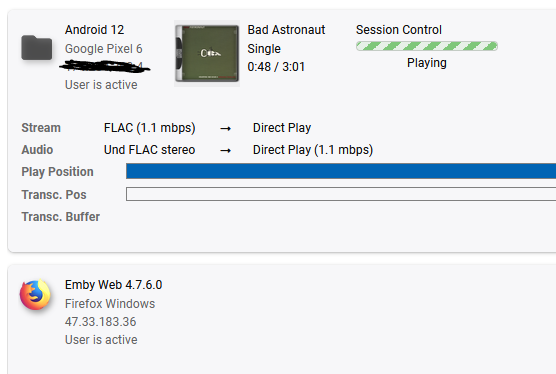The height and width of the screenshot is (374, 556).
Task: Click the Google Pixel 6 device label
Action: tap(104, 49)
